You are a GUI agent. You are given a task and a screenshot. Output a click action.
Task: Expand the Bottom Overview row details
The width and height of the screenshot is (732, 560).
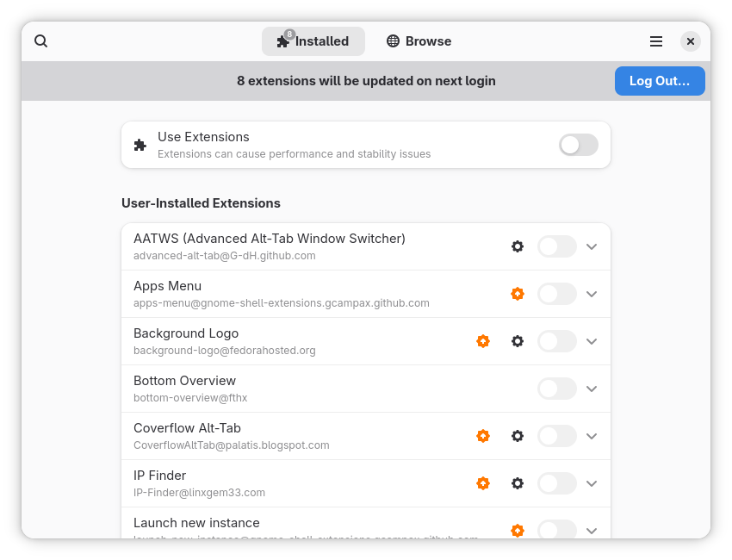(x=592, y=389)
